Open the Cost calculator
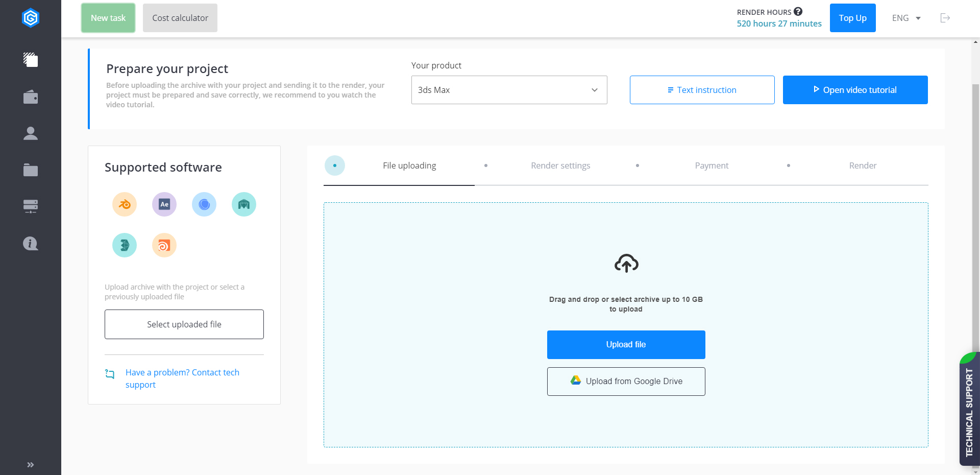 pyautogui.click(x=180, y=18)
